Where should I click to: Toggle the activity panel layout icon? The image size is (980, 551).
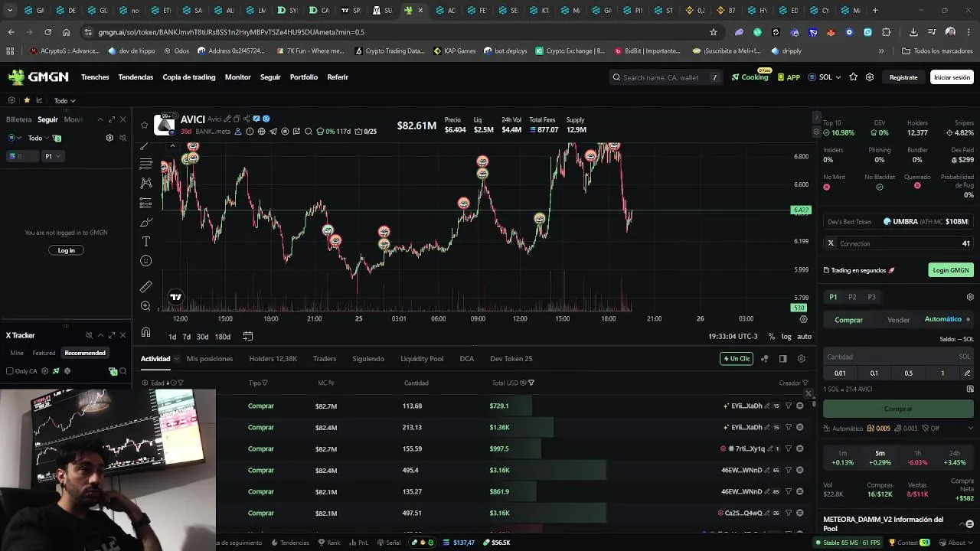click(782, 358)
